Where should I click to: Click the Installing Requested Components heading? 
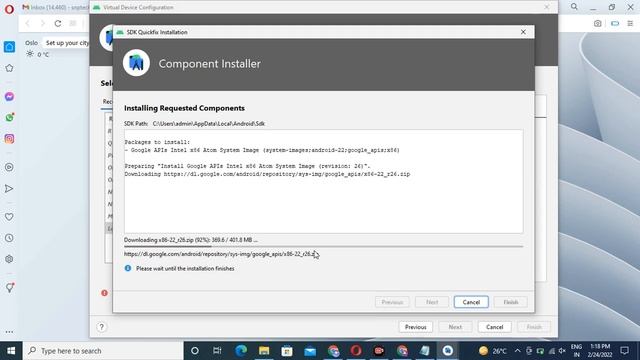point(184,108)
